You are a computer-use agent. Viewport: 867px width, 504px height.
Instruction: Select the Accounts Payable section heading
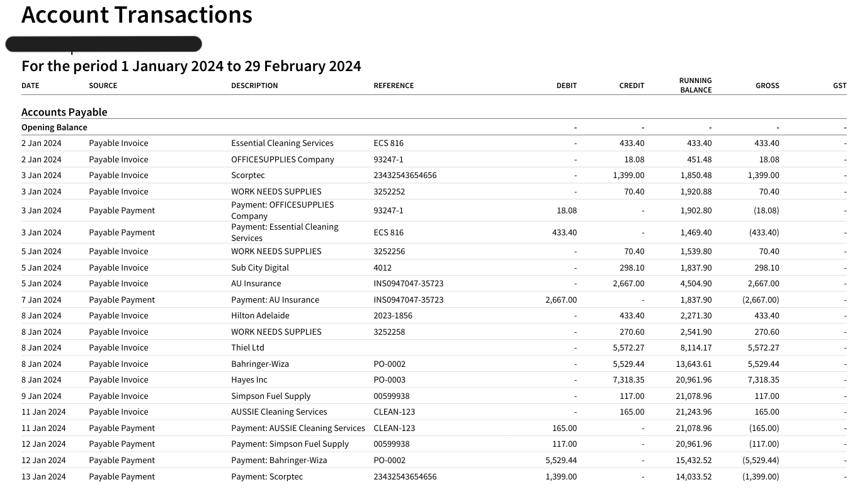pyautogui.click(x=64, y=112)
